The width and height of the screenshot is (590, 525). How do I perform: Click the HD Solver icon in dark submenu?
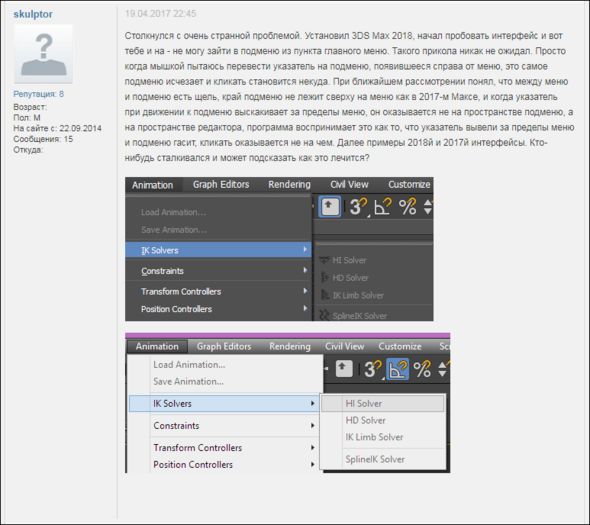tap(324, 278)
